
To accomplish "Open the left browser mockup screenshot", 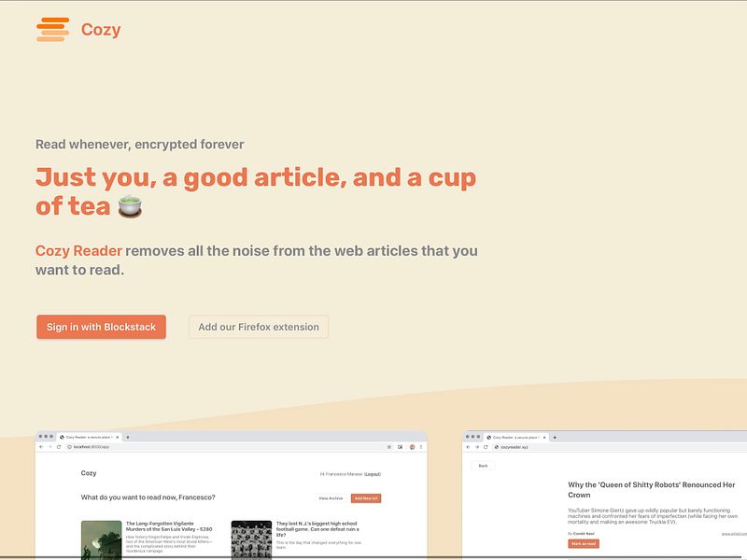I will coord(232,496).
